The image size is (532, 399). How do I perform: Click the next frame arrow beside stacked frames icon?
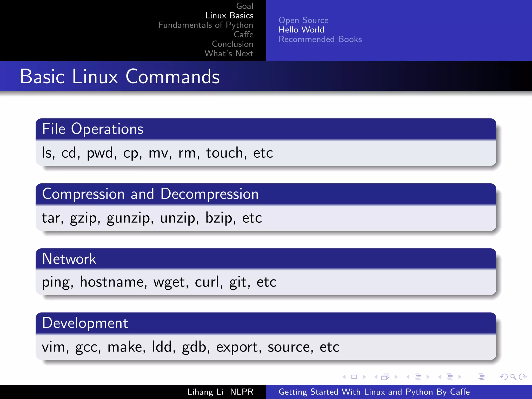396,377
